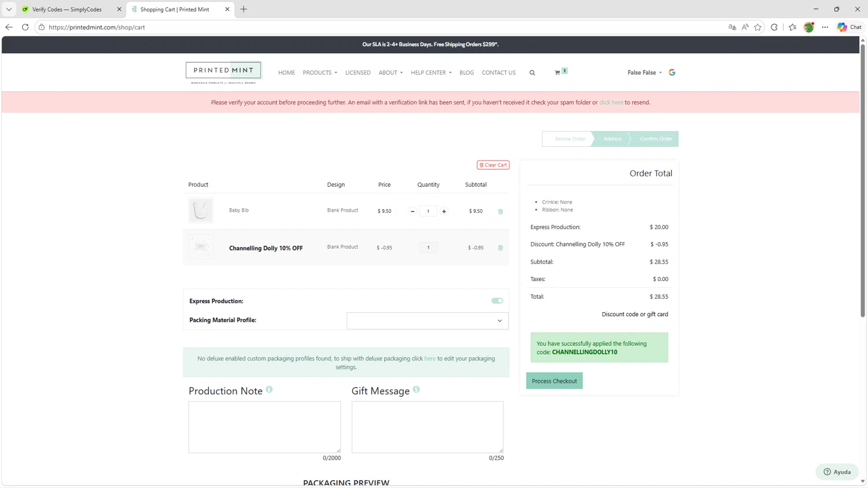868x488 pixels.
Task: Click inside the Production Note textarea
Action: tap(264, 427)
